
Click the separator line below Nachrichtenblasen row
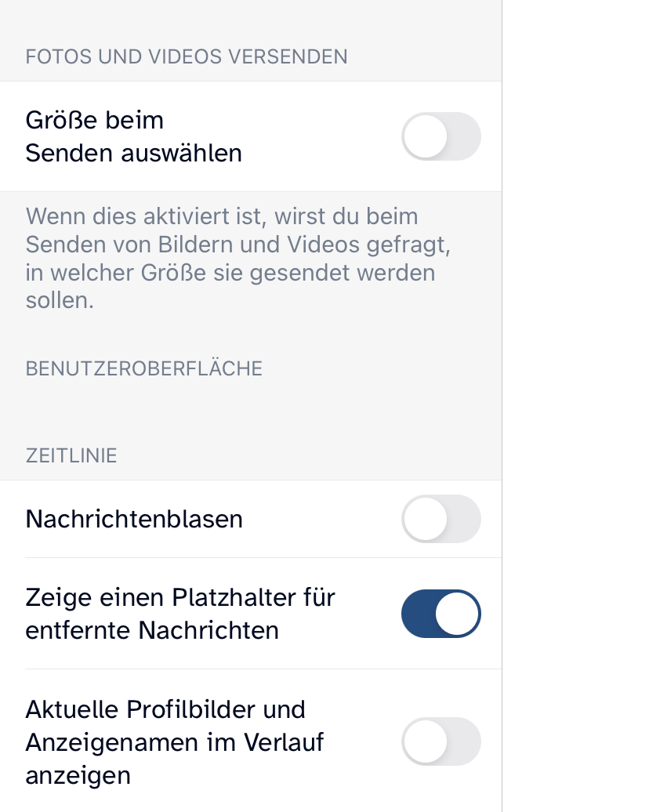(x=263, y=557)
